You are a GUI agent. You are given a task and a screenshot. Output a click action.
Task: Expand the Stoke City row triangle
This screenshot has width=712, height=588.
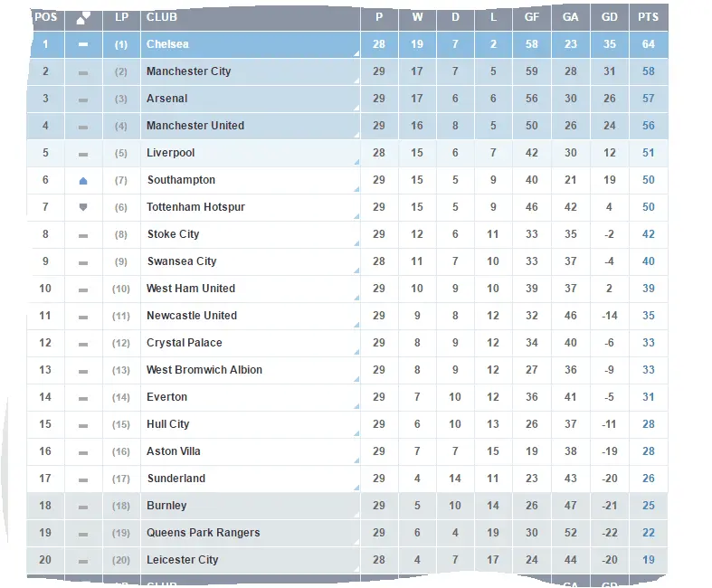356,244
